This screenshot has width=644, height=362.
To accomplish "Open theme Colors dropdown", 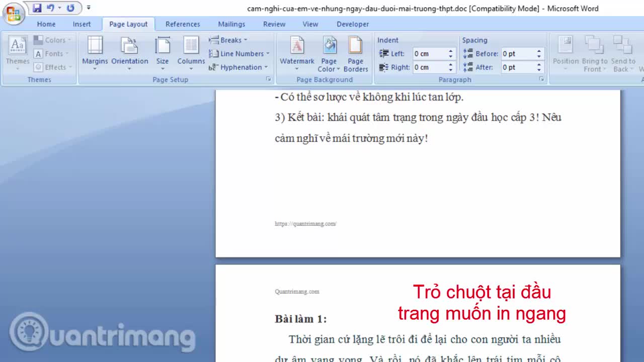I will coord(53,40).
